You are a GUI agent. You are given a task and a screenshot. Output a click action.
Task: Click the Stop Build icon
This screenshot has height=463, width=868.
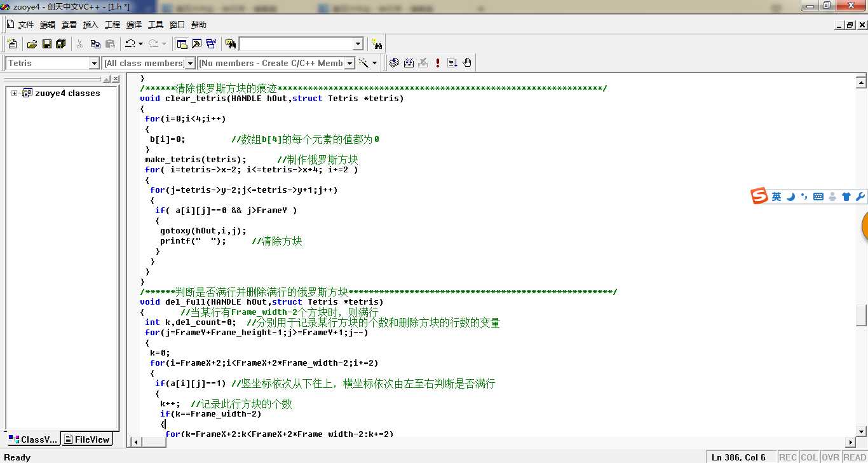click(423, 63)
